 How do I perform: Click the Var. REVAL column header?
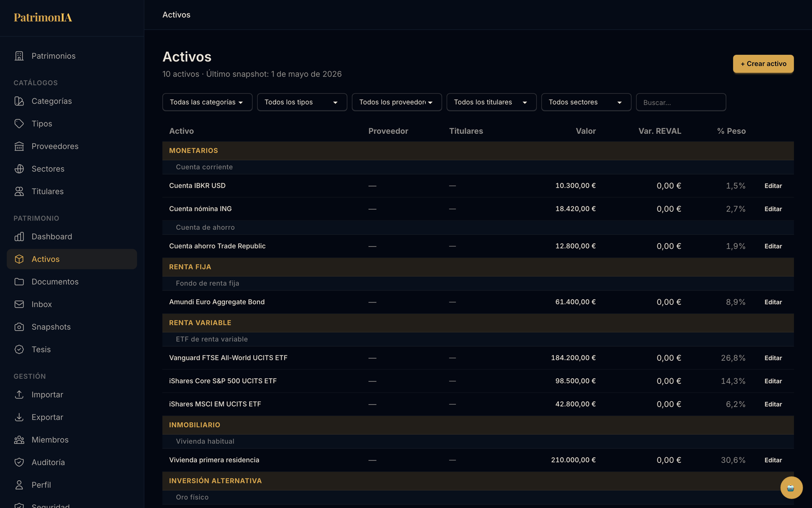[x=660, y=131]
